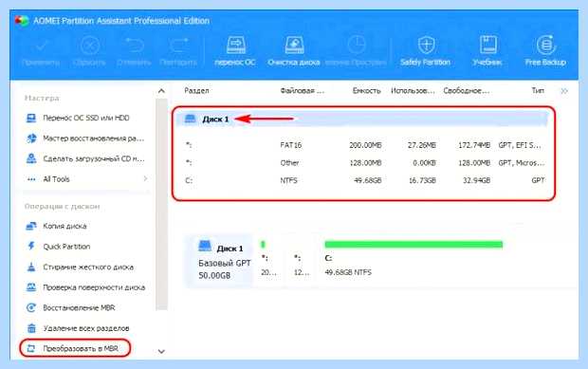Click the 32.94GB free value cell
This screenshot has height=369, width=588.
pyautogui.click(x=476, y=180)
